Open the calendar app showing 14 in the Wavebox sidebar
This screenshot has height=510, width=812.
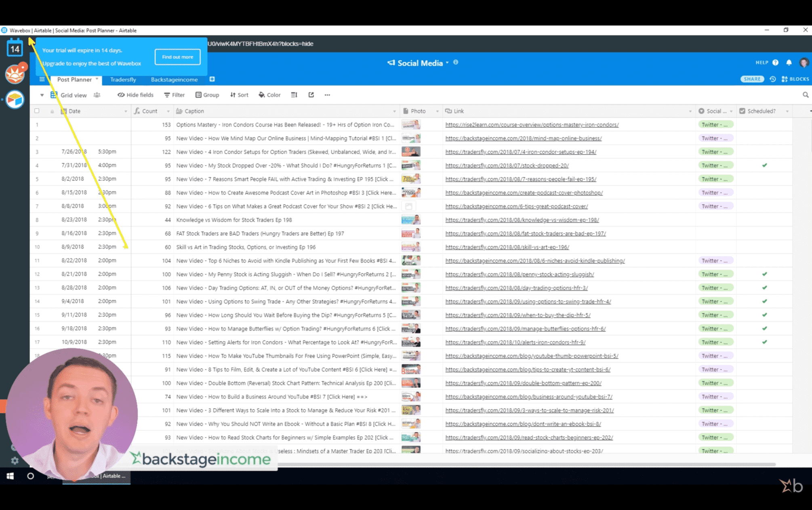[15, 48]
